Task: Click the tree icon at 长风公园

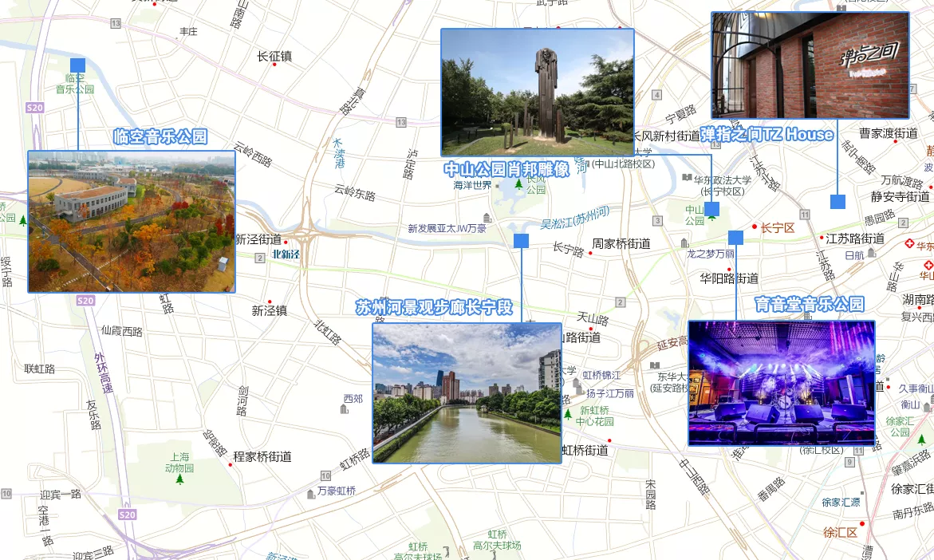Action: pyautogui.click(x=519, y=183)
